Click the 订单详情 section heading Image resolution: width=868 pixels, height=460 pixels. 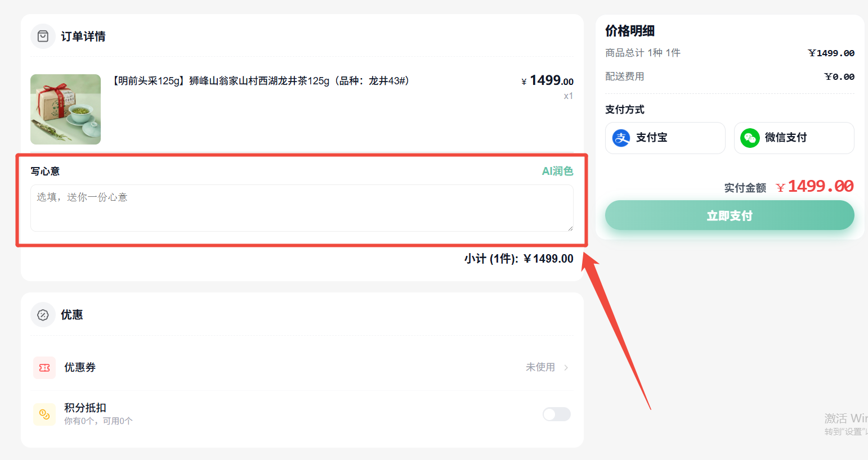point(83,37)
